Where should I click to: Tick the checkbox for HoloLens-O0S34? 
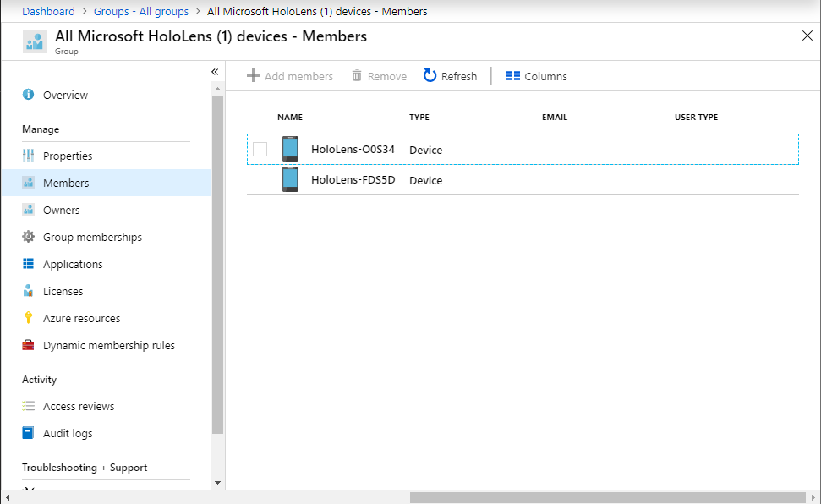(x=260, y=150)
